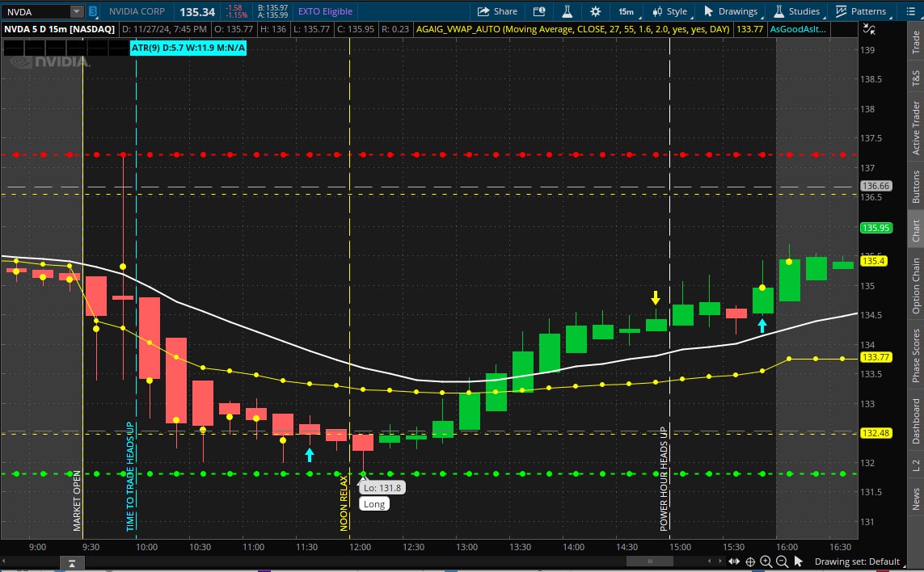Click the zoom in magnifier icon

coord(766,561)
